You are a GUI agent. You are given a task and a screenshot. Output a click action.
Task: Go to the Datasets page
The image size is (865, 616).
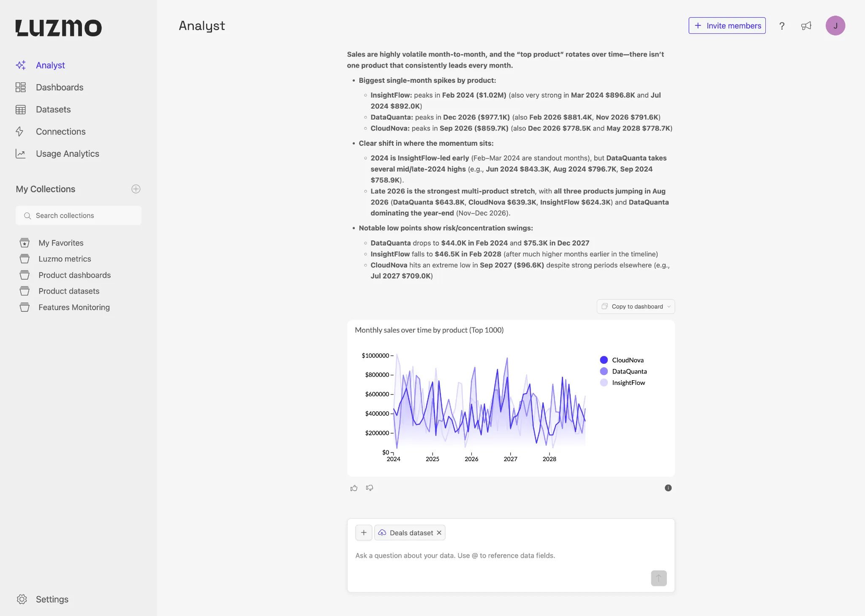53,109
